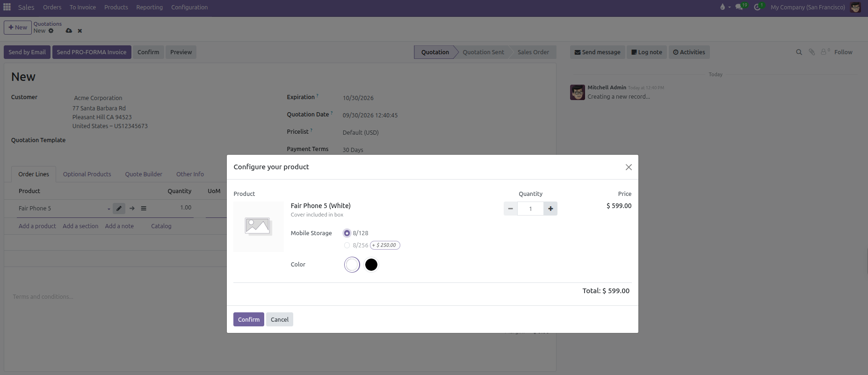Open the apps grid home menu
The height and width of the screenshot is (375, 868).
(x=7, y=7)
